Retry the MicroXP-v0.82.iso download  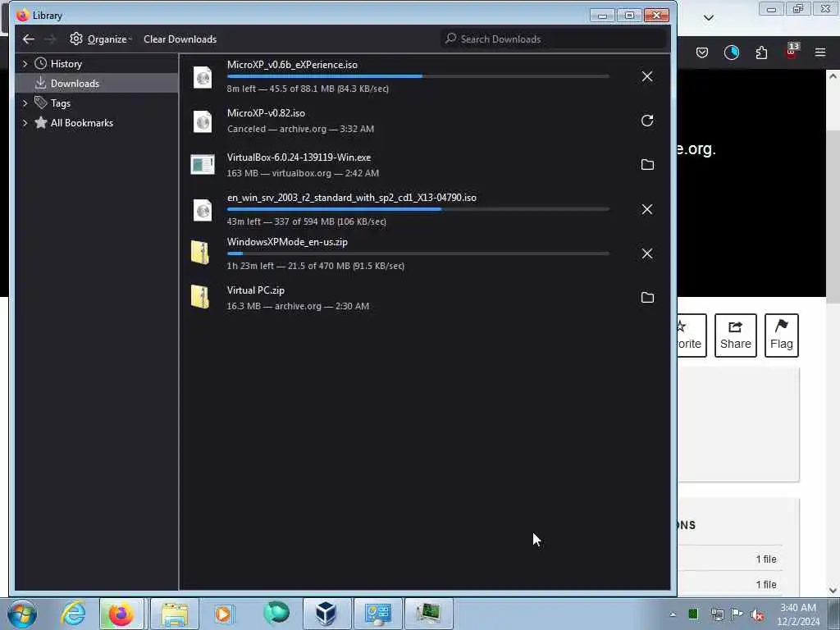[647, 121]
